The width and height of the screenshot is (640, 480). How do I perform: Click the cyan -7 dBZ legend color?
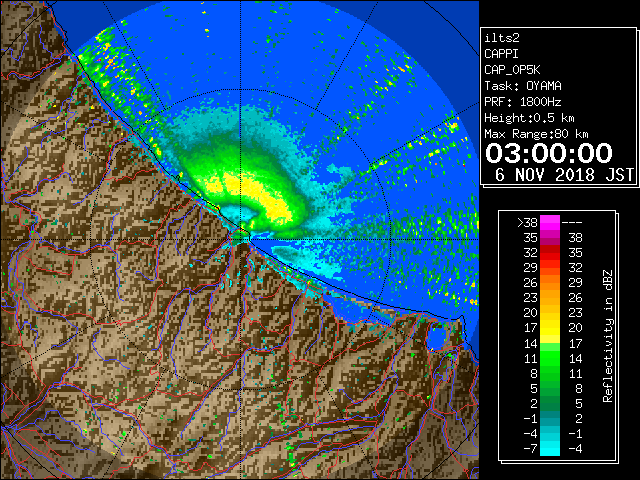coord(550,448)
